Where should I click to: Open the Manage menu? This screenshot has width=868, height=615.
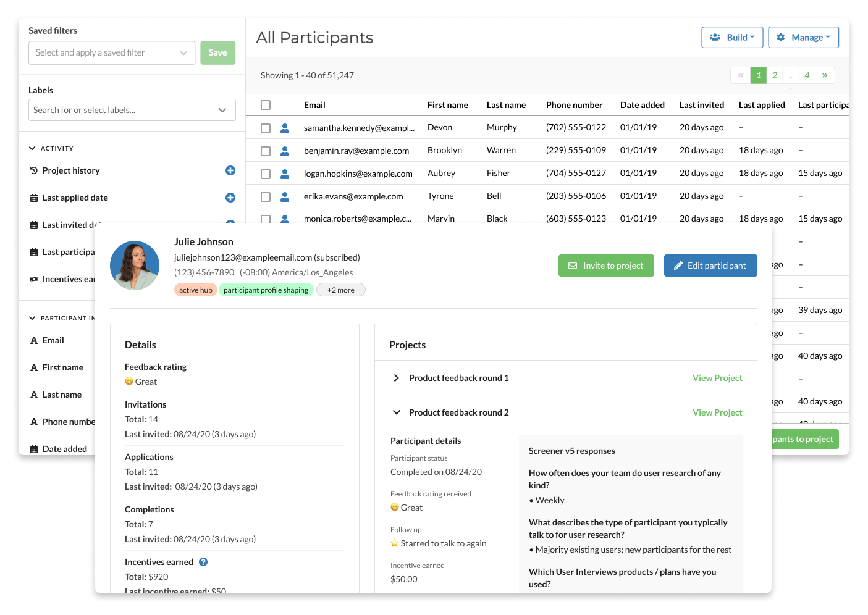[x=803, y=37]
